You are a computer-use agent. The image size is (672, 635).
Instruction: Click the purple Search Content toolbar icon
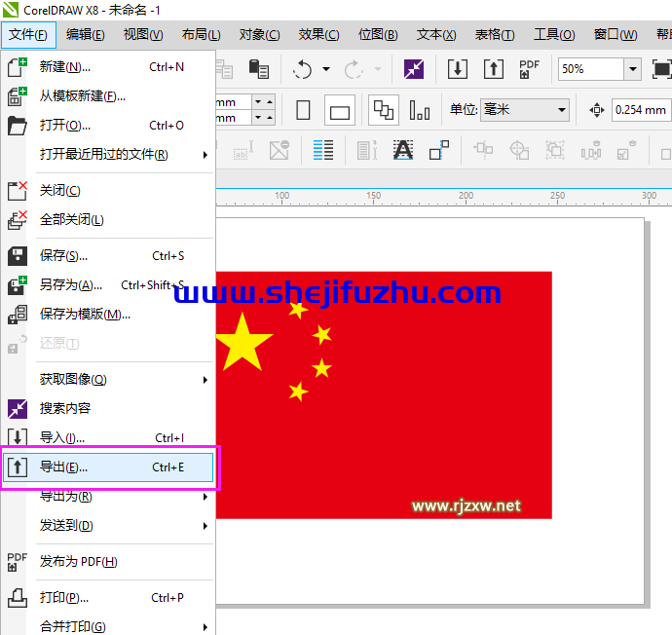(414, 69)
